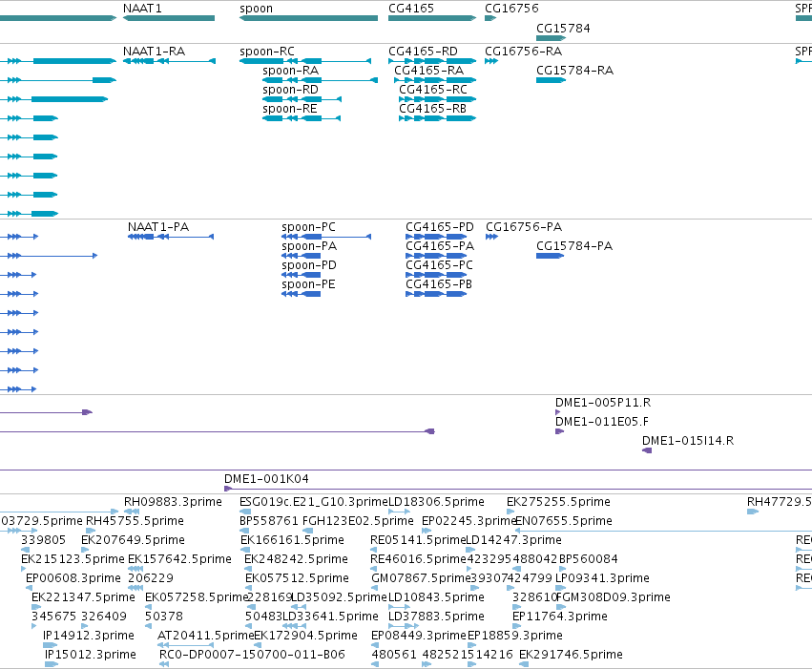Viewport: 812px width, 669px height.
Task: Click the CG15784 gene feature
Action: (x=551, y=38)
